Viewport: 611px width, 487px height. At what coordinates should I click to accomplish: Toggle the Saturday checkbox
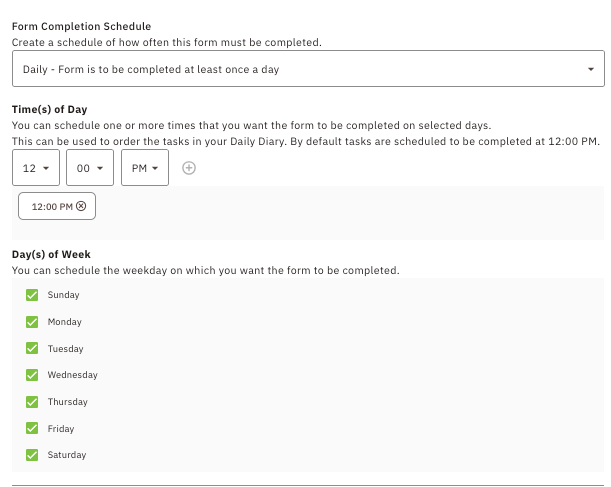tap(32, 455)
